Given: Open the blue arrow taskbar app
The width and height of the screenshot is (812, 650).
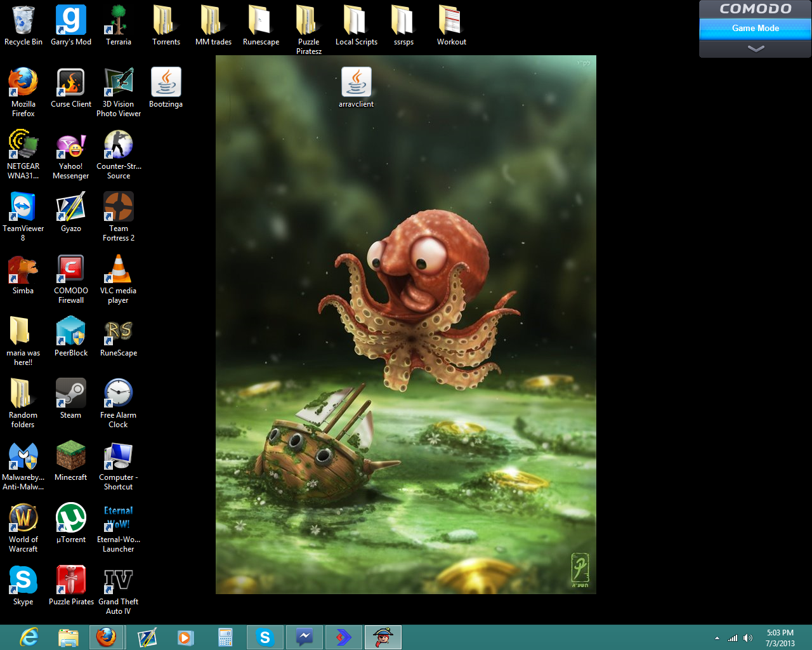Looking at the screenshot, I should [x=344, y=637].
